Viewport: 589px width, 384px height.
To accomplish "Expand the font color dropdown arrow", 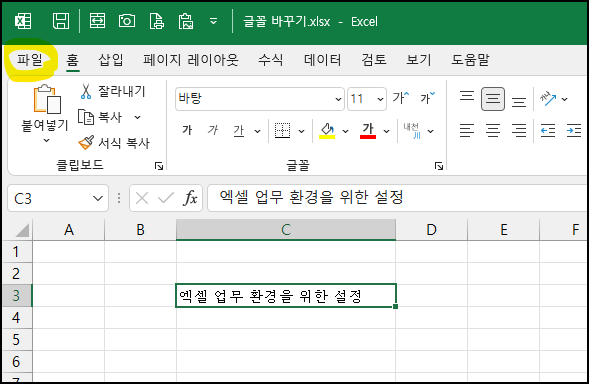I will (x=387, y=131).
